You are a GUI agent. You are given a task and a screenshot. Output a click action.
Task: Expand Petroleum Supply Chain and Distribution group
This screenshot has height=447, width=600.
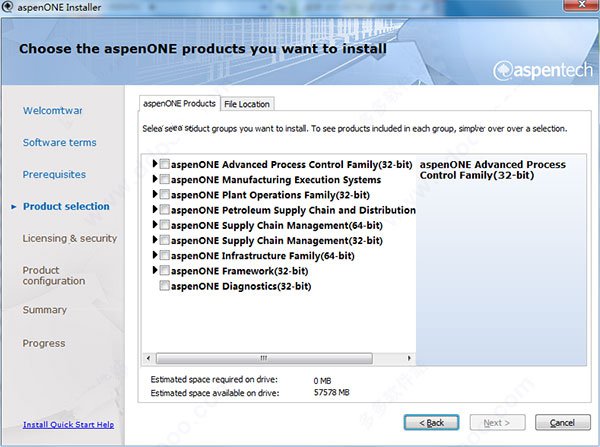155,209
